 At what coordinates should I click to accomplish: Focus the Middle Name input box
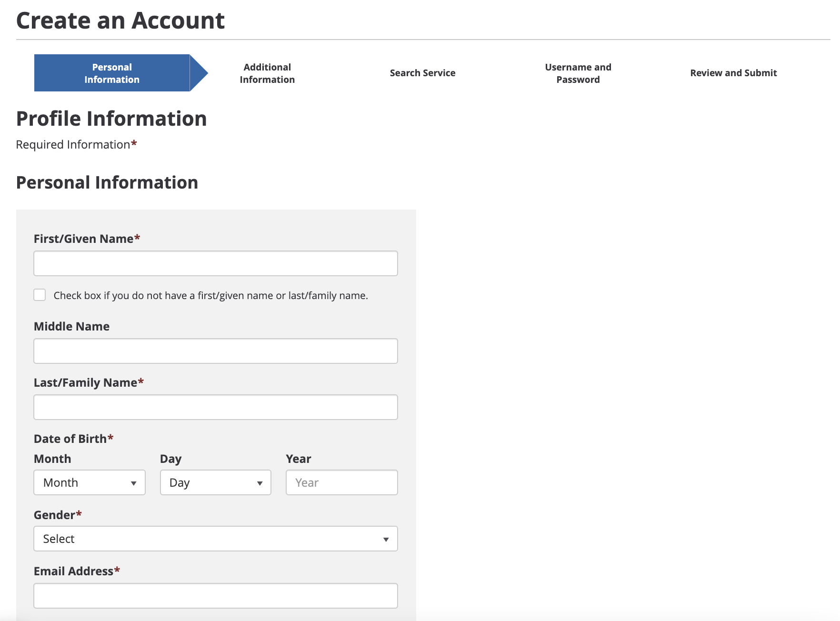point(216,351)
